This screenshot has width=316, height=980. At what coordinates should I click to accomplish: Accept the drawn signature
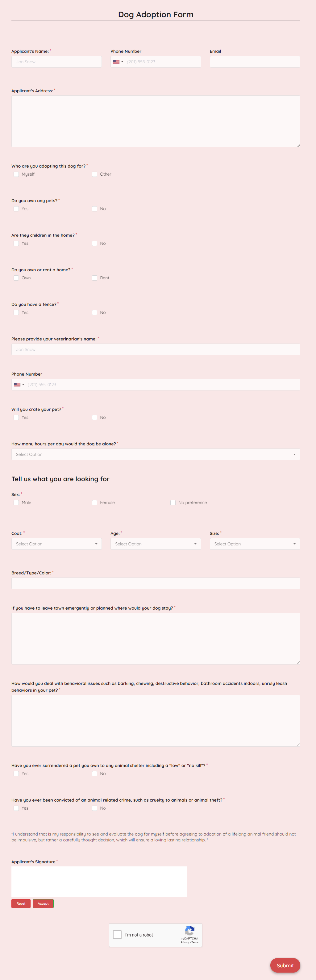[x=43, y=903]
